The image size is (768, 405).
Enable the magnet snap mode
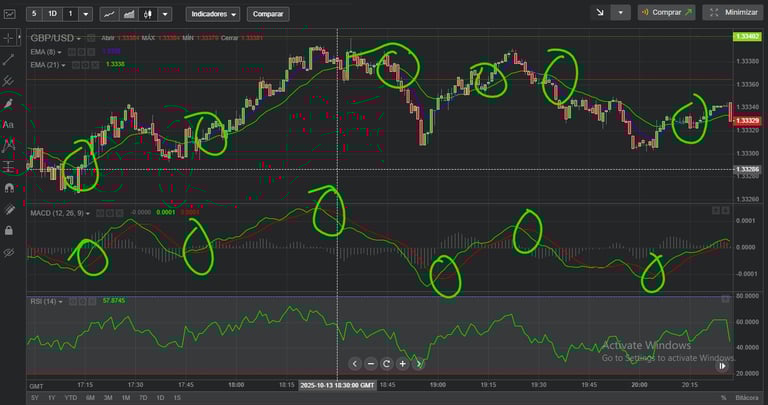pos(8,188)
